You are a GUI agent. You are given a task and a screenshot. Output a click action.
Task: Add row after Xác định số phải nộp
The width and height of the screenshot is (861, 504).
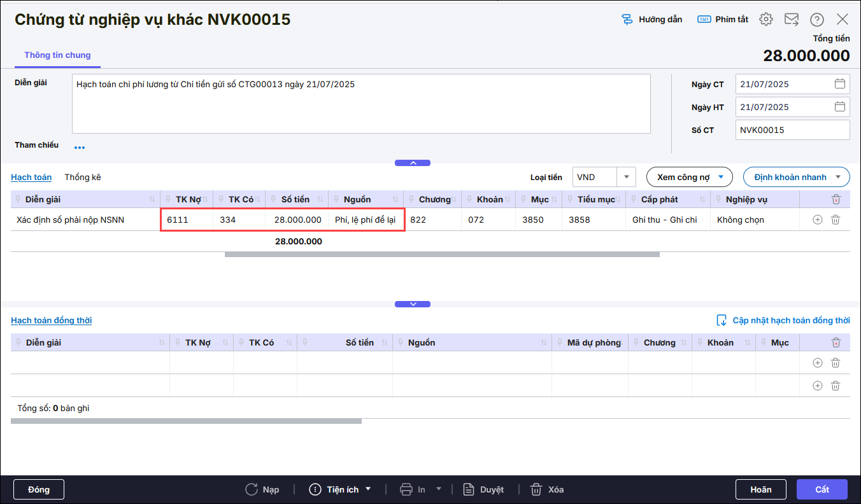(818, 220)
